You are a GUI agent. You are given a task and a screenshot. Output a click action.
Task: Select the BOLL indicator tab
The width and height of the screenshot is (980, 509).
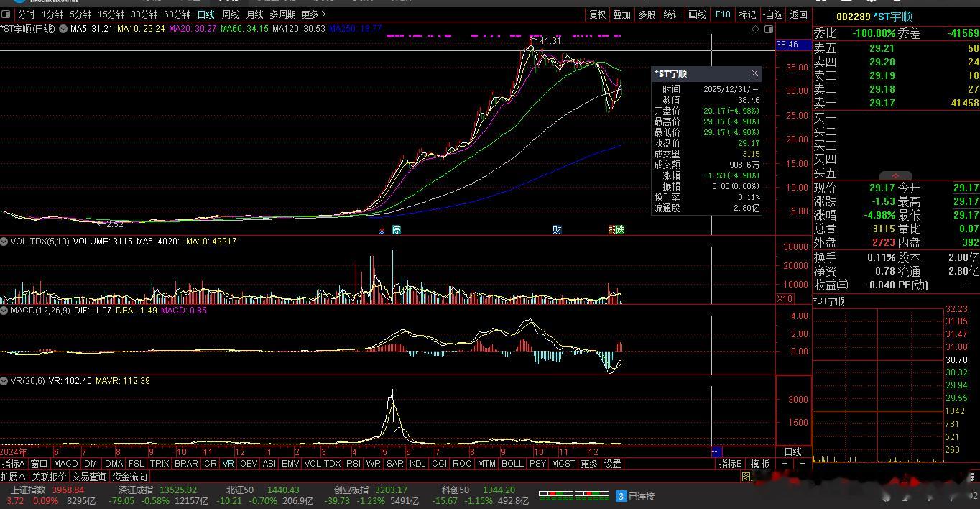click(x=512, y=464)
